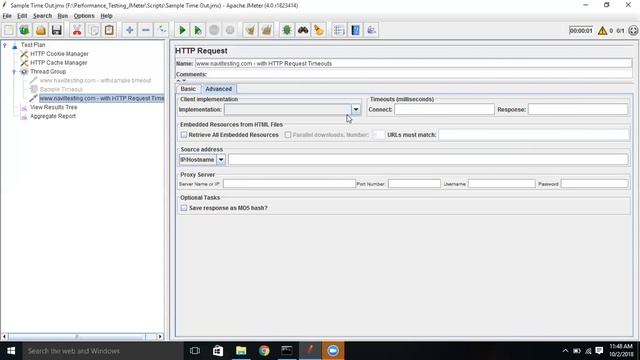Click the proxy Port Number field
Screen dimensions: 640x360
pyautogui.click(x=414, y=184)
